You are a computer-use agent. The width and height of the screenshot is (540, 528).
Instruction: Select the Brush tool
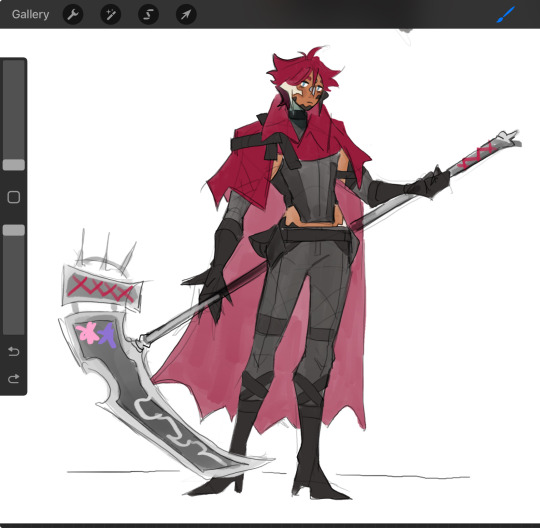[x=505, y=14]
